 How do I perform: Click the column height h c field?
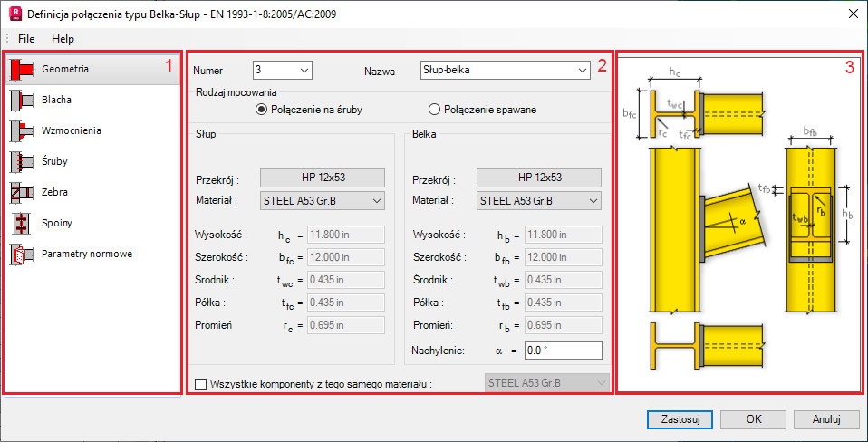(346, 235)
